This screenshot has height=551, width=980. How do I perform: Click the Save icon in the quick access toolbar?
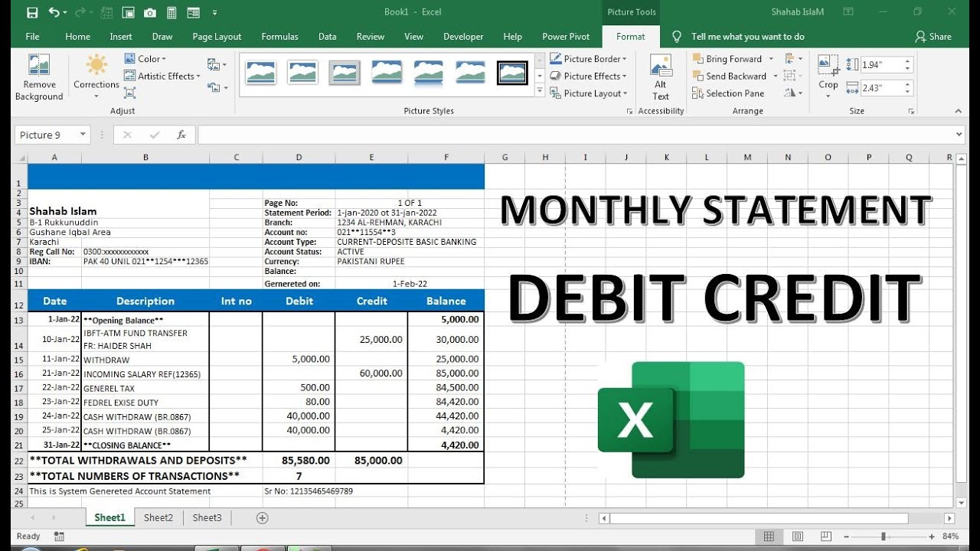pyautogui.click(x=32, y=12)
